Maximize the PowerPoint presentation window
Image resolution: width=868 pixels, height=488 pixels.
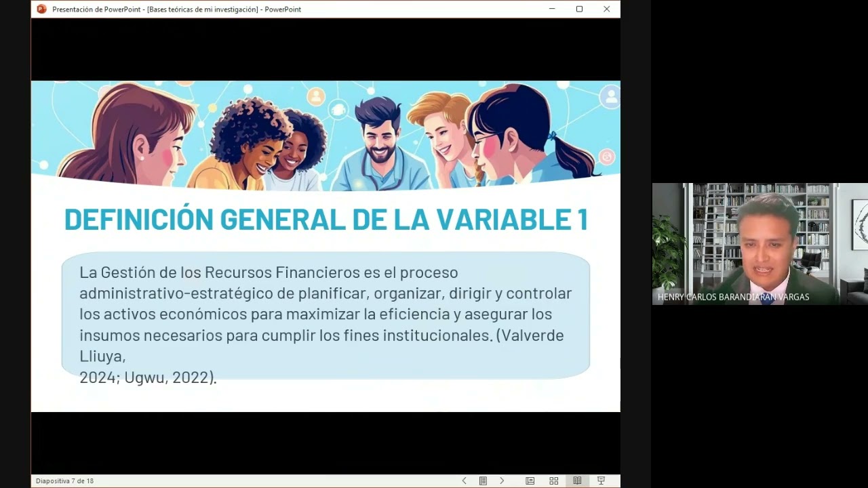coord(579,9)
